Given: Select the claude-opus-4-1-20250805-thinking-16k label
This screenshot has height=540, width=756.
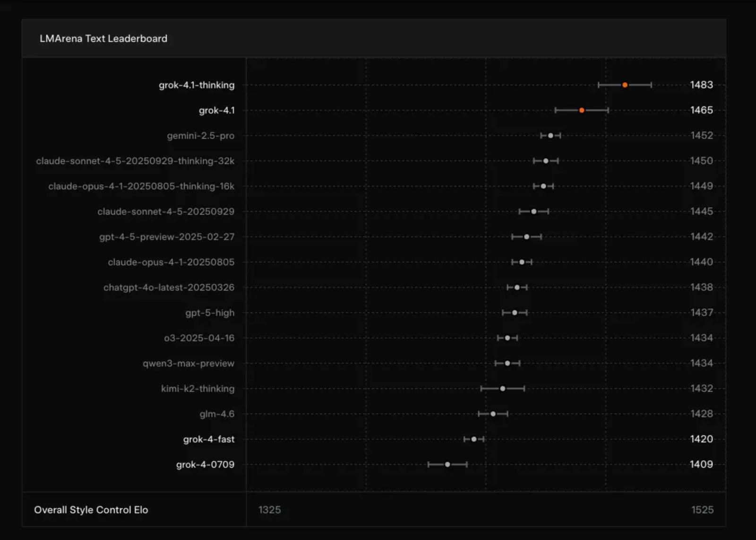Looking at the screenshot, I should 141,186.
